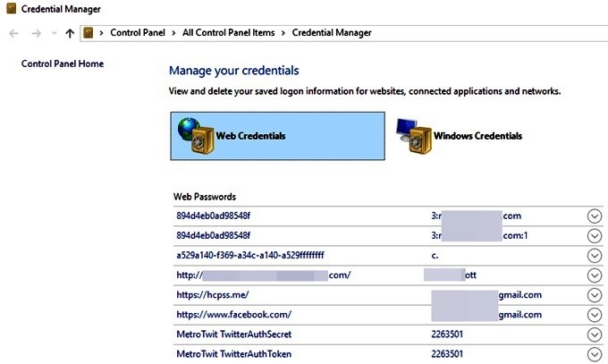
Task: Expand the MetroTwit TwitterAuthToken credential
Action: click(594, 354)
